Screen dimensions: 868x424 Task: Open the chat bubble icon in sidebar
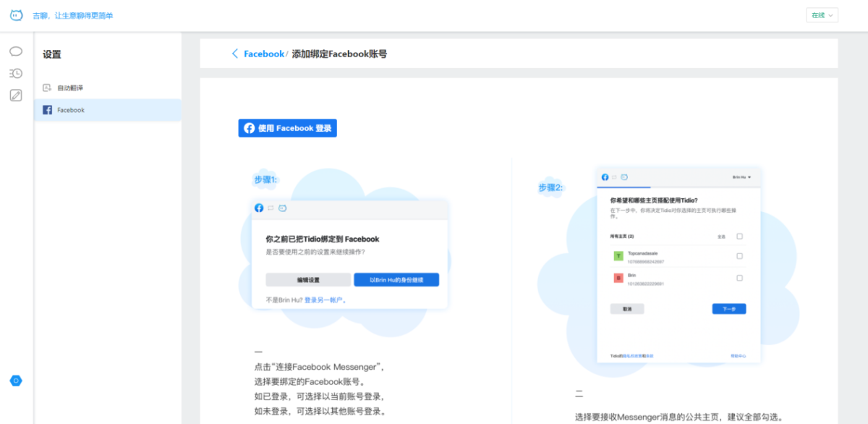tap(16, 51)
